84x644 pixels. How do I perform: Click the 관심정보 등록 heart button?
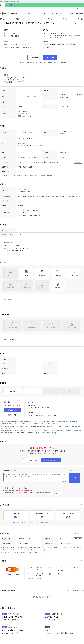pyautogui.click(x=35, y=58)
